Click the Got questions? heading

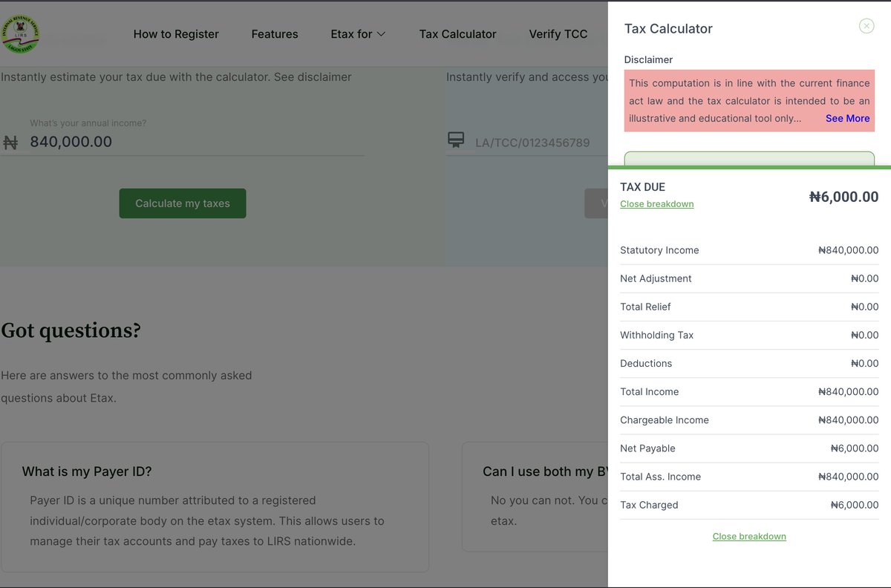point(71,330)
